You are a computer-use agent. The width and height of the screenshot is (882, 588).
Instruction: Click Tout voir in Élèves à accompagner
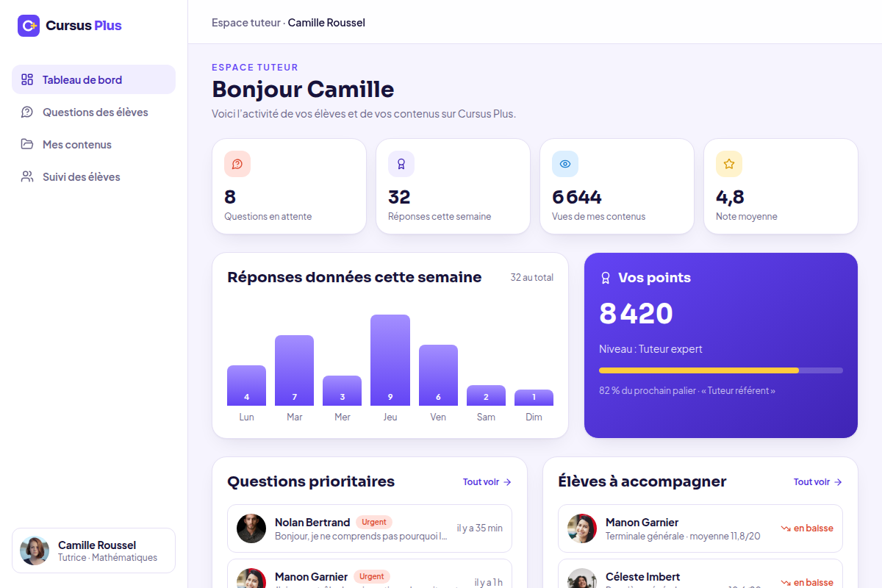coord(818,482)
